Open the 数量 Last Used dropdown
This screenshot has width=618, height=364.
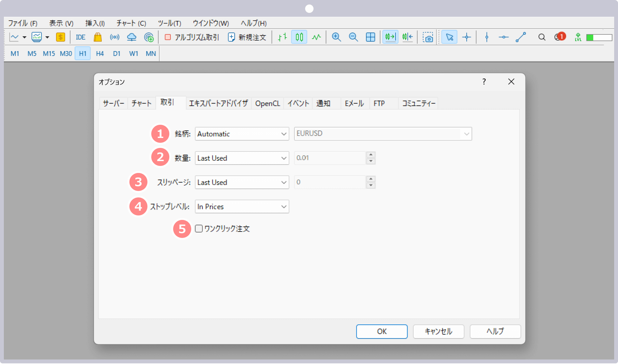coord(242,158)
